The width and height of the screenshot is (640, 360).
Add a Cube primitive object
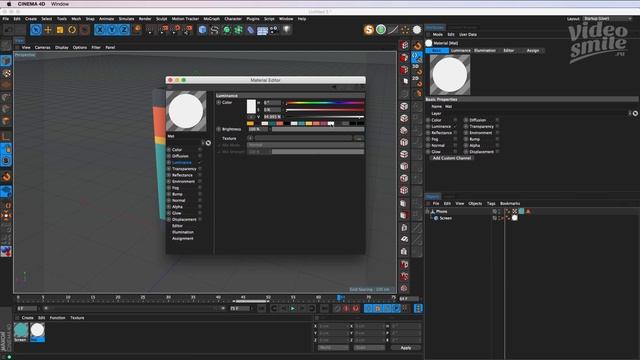(202, 30)
